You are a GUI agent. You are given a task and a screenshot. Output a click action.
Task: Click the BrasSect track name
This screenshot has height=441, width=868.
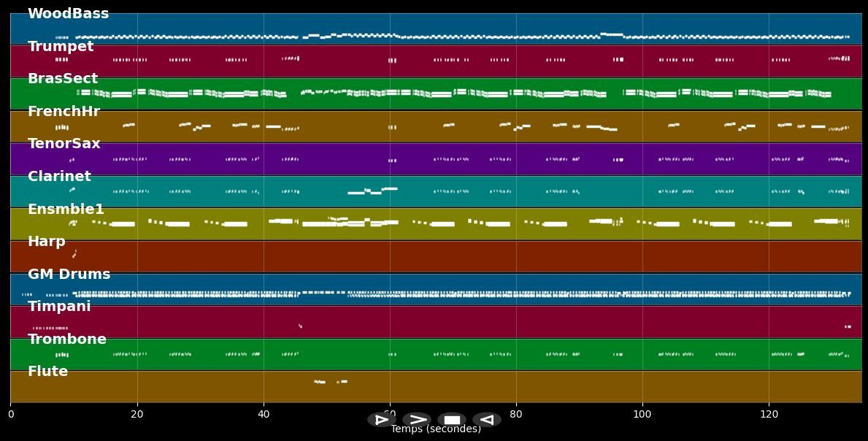pyautogui.click(x=63, y=79)
